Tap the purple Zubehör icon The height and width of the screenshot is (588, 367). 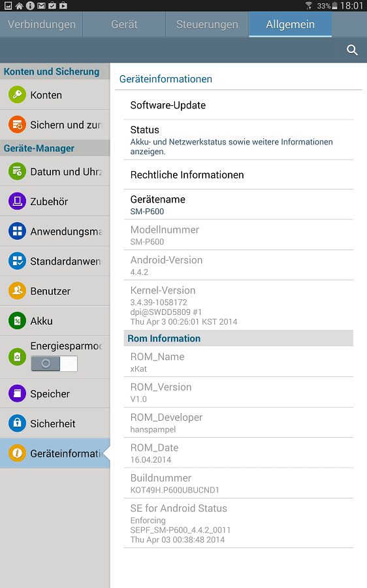17,201
